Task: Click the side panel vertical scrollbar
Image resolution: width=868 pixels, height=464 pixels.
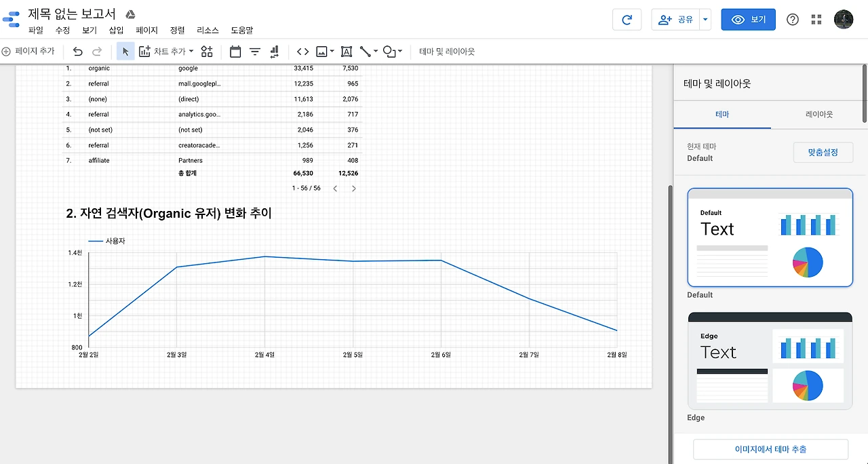Action: (x=865, y=93)
